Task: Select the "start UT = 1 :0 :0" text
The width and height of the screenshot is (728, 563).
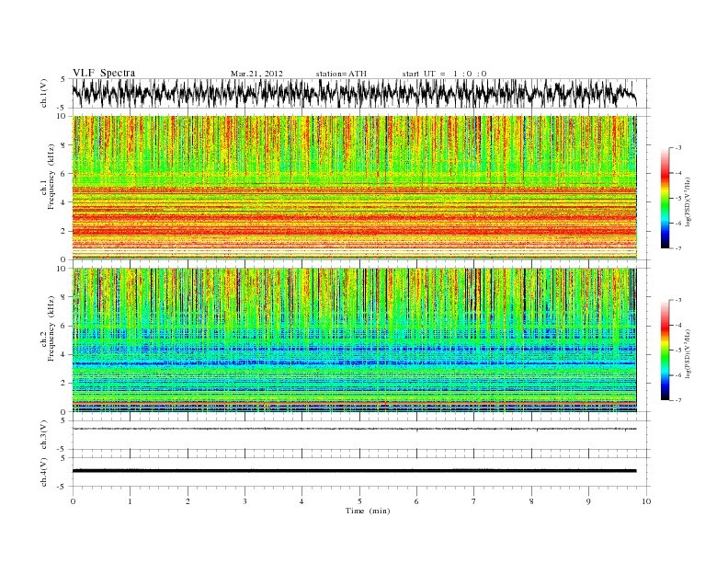Action: pyautogui.click(x=444, y=74)
